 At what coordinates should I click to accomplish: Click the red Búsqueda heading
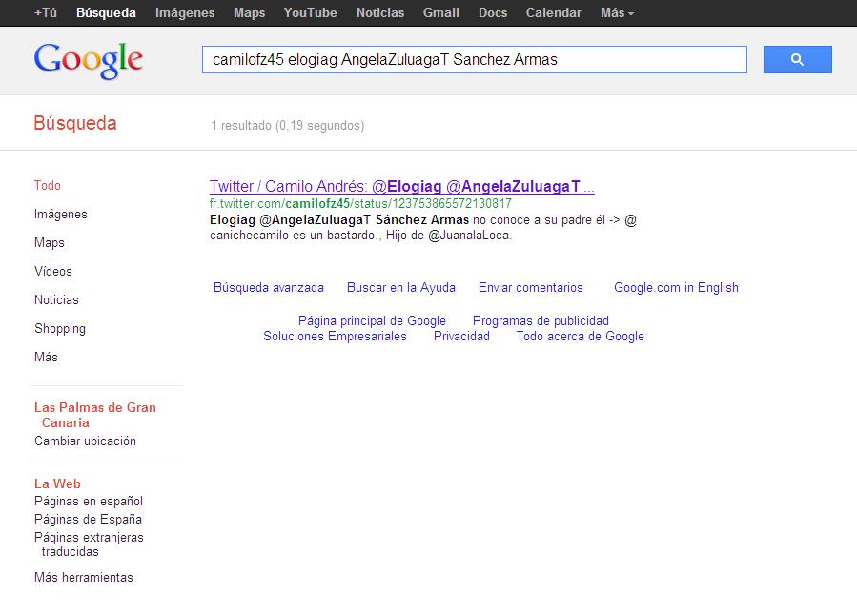click(75, 123)
